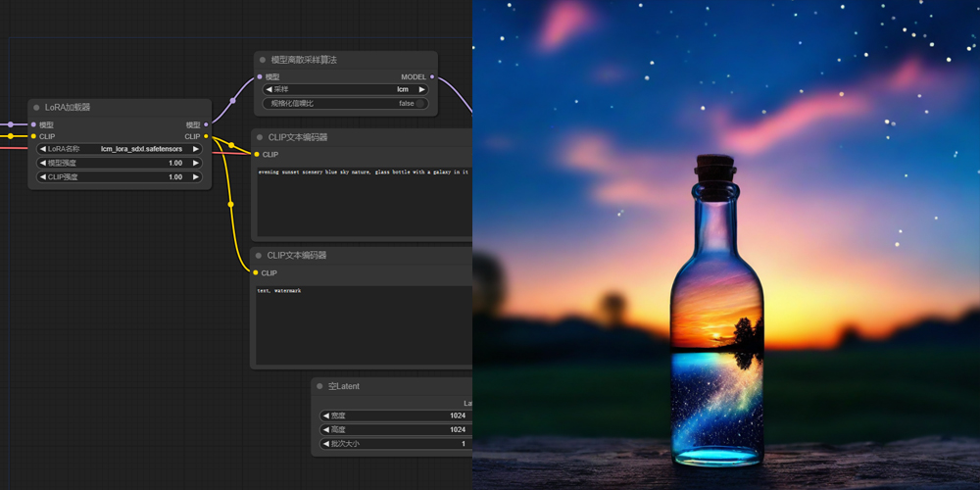Click the CLIP input port of negative prompt encoder
Screen dimensions: 980x490
pyautogui.click(x=256, y=272)
